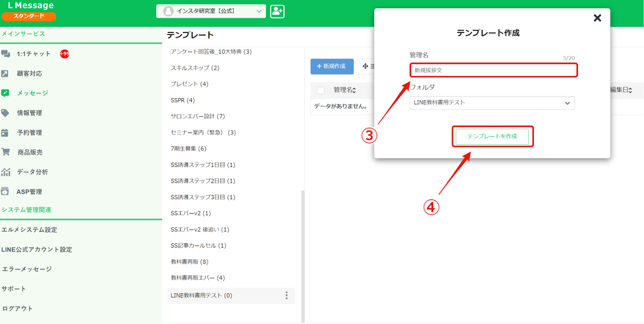Click the テンプレートを作成 button
Image resolution: width=644 pixels, height=324 pixels.
tap(492, 136)
